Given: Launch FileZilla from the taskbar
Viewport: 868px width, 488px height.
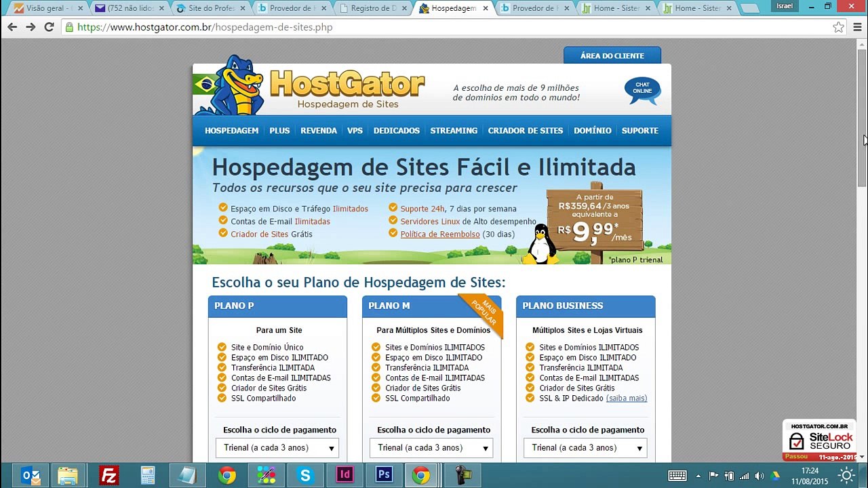Looking at the screenshot, I should [109, 476].
